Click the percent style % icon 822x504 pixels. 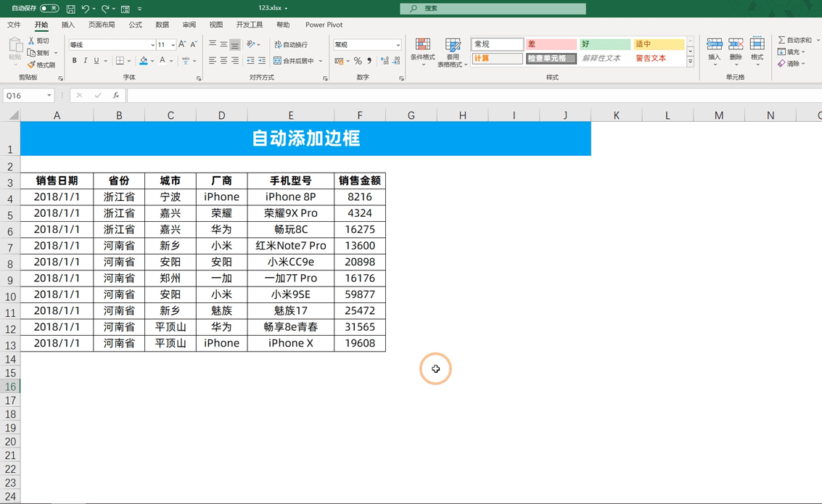[x=358, y=61]
